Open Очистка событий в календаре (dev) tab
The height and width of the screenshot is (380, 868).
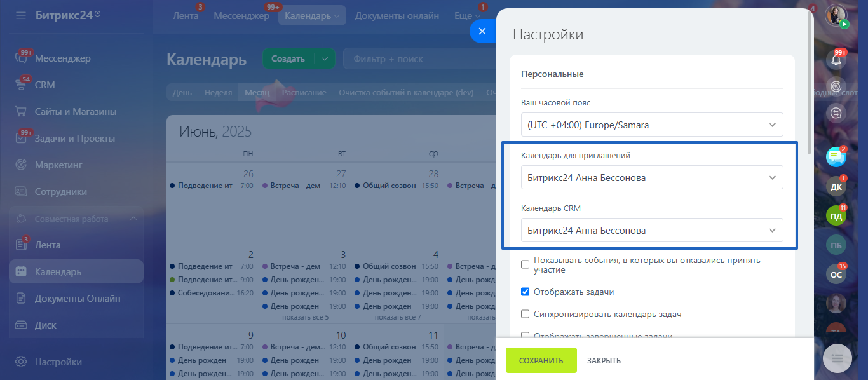coord(407,92)
